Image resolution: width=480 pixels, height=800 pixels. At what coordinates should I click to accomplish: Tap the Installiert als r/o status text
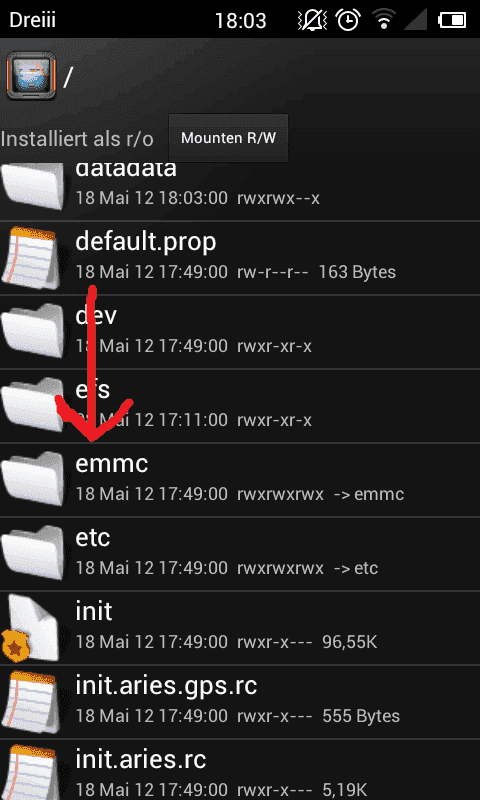77,139
